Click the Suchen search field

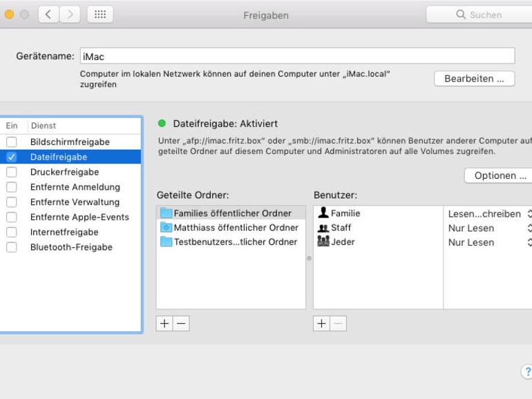point(479,14)
